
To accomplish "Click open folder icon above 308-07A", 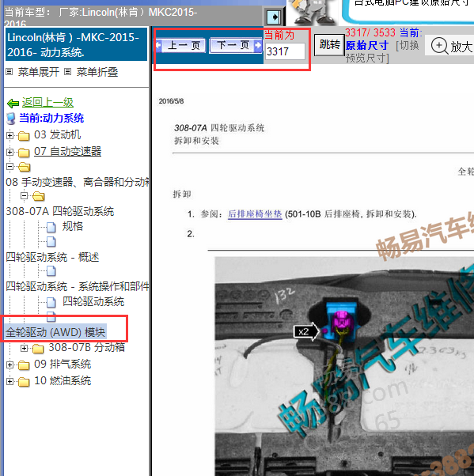I will point(38,196).
